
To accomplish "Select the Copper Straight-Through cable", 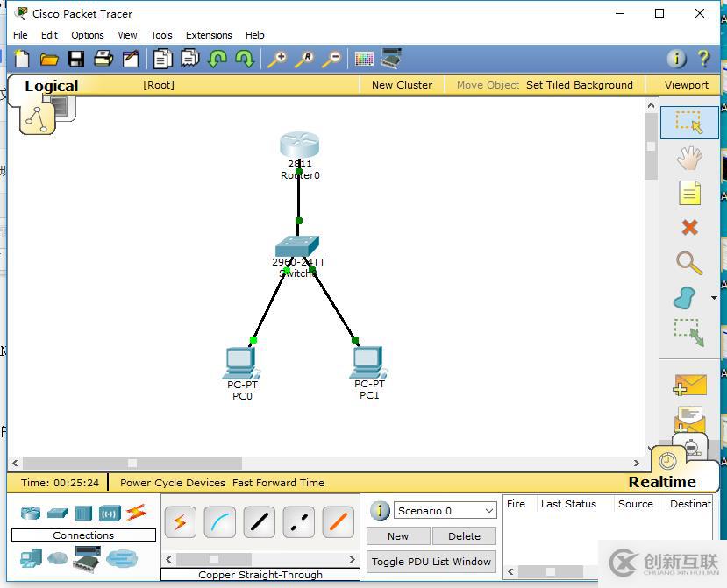I will click(x=259, y=522).
